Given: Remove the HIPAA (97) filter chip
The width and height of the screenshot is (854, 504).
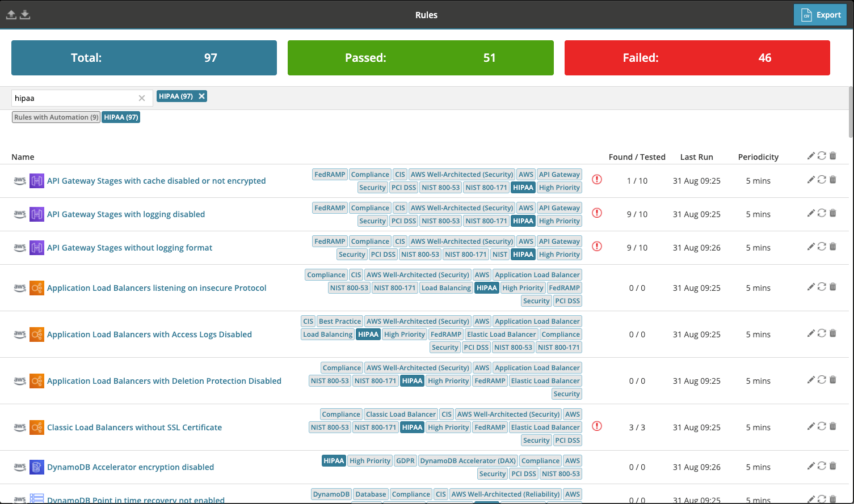Looking at the screenshot, I should click(x=201, y=96).
